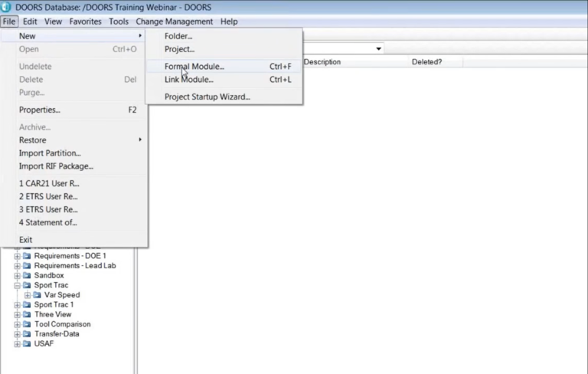Expand Sandbox tree node

click(x=18, y=276)
